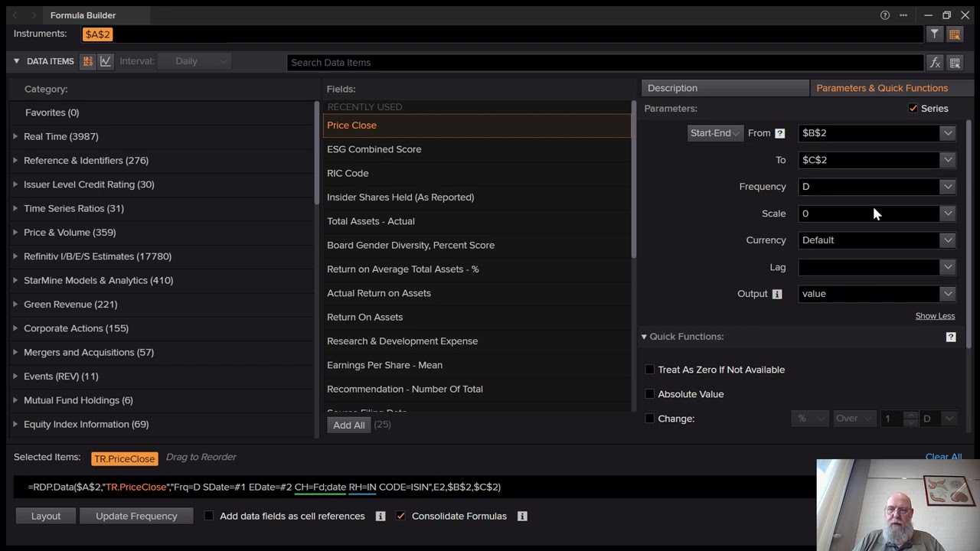Click the fx function icon
The width and height of the screenshot is (980, 551).
pos(935,63)
